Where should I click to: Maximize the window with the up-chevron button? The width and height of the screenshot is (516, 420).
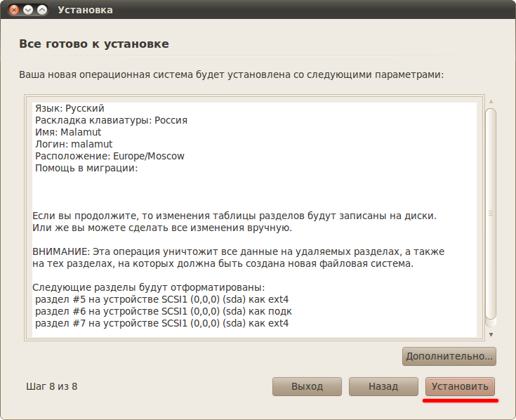(x=42, y=10)
